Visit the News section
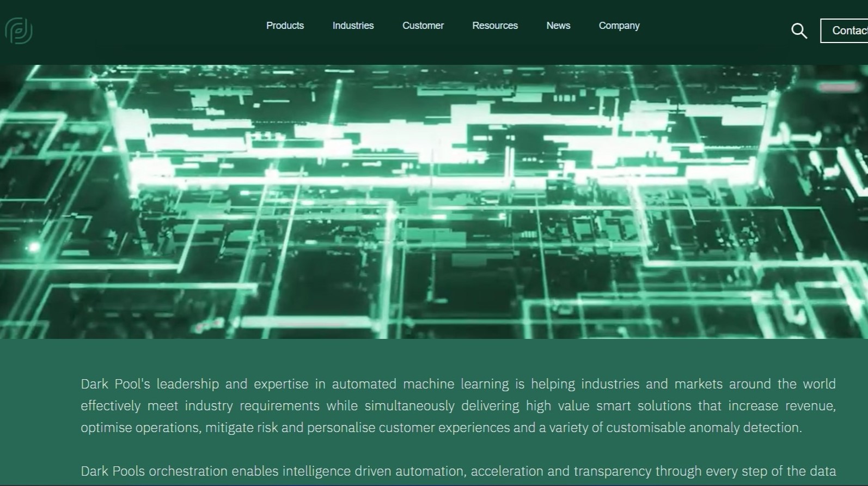Screen dimensions: 868x486 [558, 26]
